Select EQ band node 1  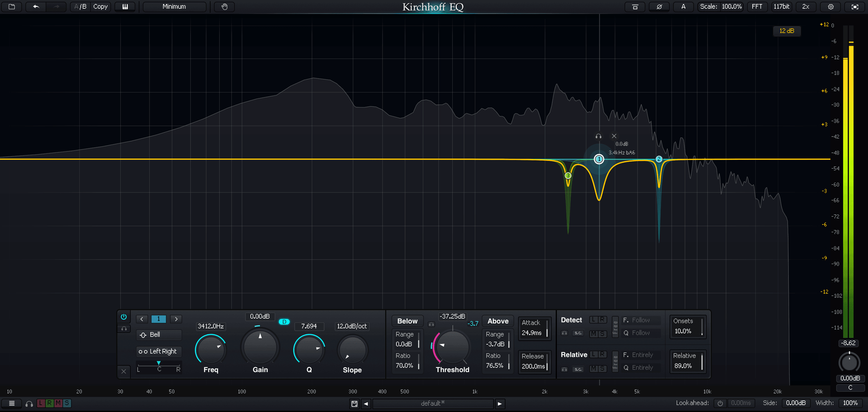(x=599, y=159)
